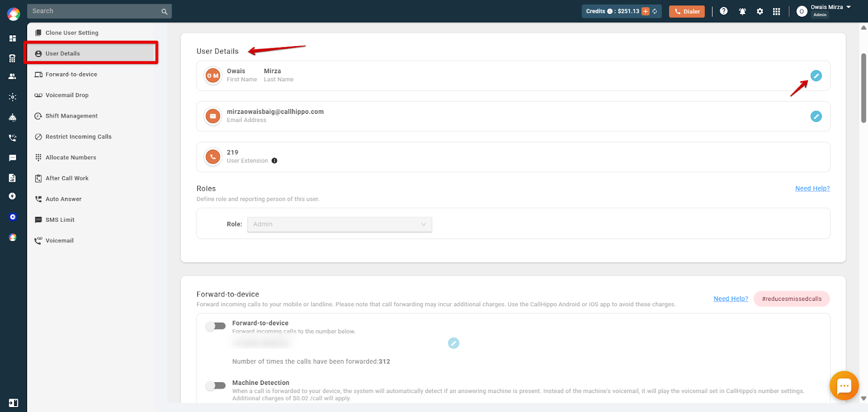This screenshot has width=868, height=412.
Task: Open the users/team icon in left rail
Action: coord(12,77)
